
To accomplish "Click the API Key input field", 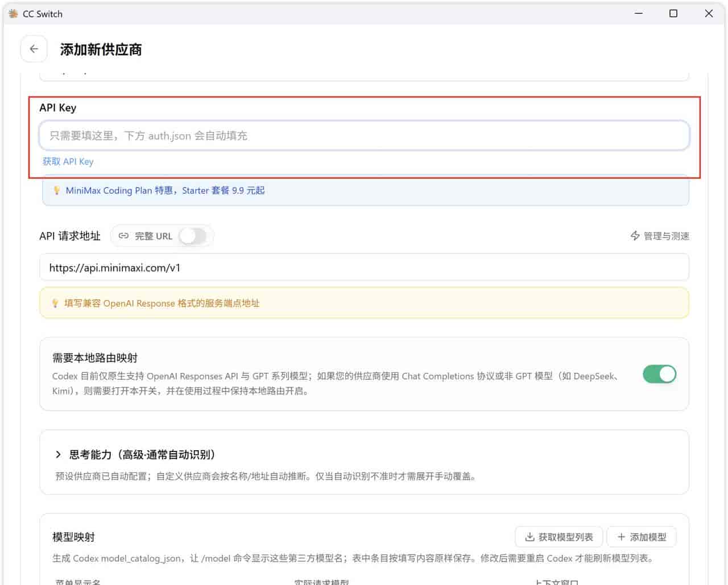I will (x=364, y=136).
